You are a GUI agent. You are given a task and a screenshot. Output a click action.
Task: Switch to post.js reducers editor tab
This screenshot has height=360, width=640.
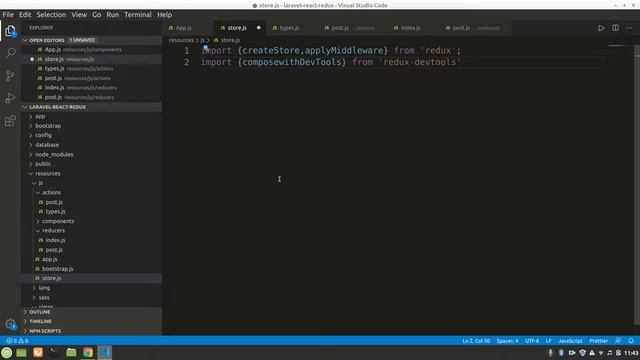476,28
